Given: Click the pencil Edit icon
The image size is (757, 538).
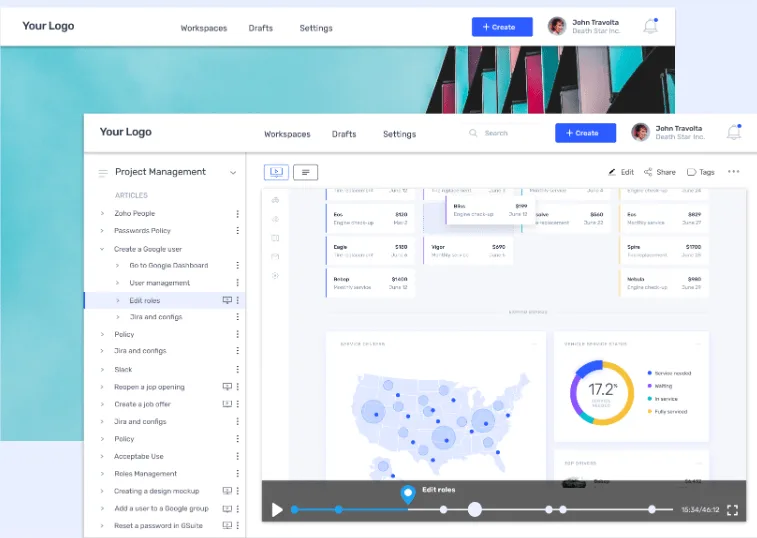Looking at the screenshot, I should click(x=612, y=172).
